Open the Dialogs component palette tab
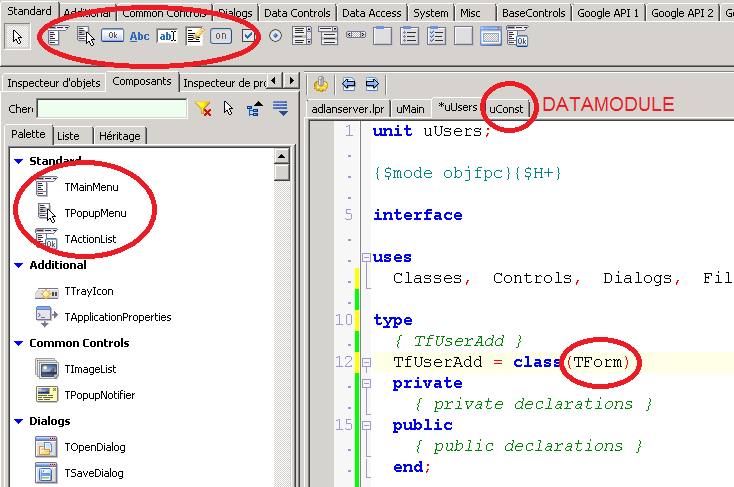Viewport: 734px width, 487px height. click(x=235, y=13)
